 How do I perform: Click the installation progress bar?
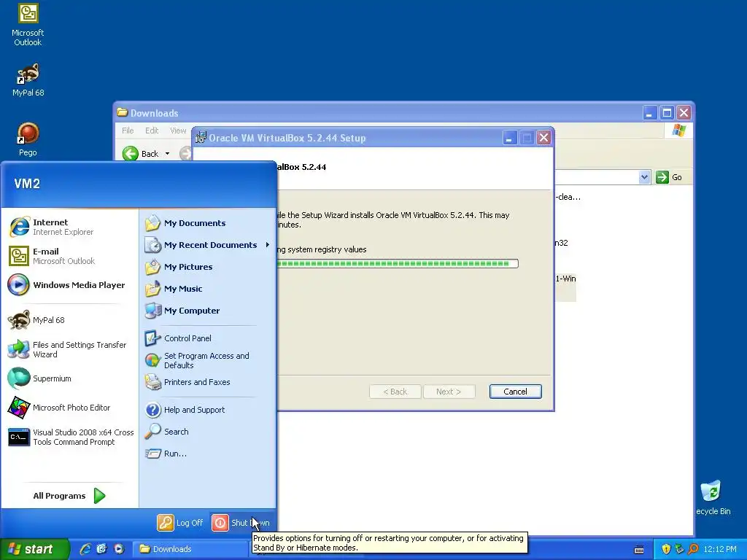point(397,263)
